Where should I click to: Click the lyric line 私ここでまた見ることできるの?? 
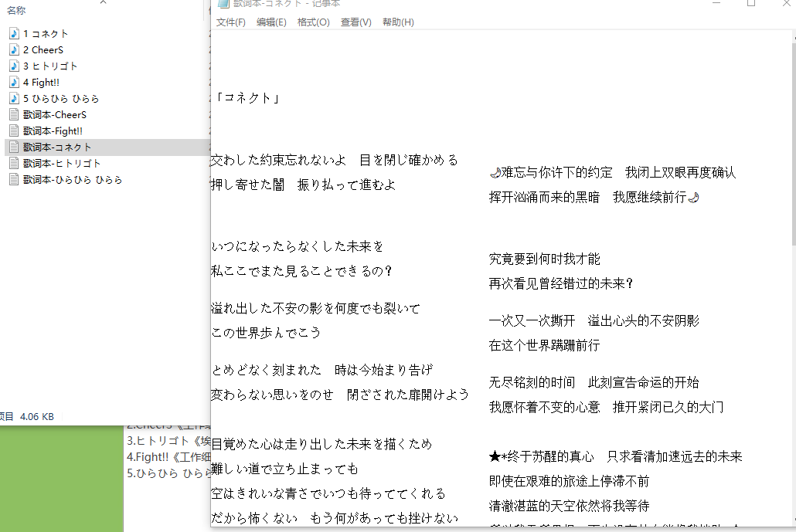301,271
